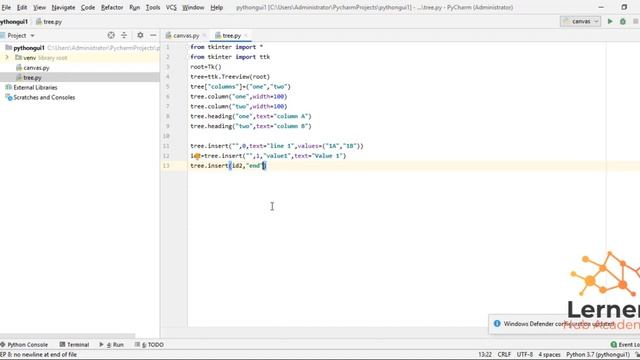Open the Project view selector dropdown
The image size is (640, 360).
point(20,36)
